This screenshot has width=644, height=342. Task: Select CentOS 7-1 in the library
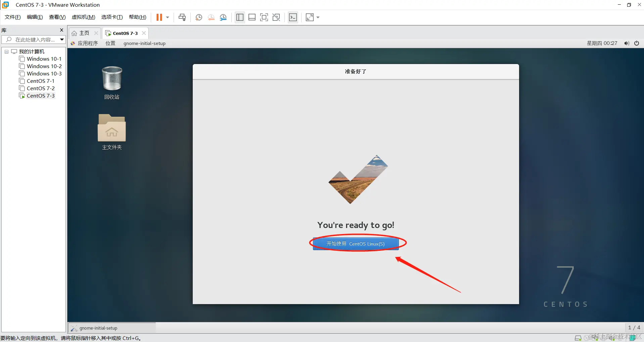pyautogui.click(x=40, y=81)
